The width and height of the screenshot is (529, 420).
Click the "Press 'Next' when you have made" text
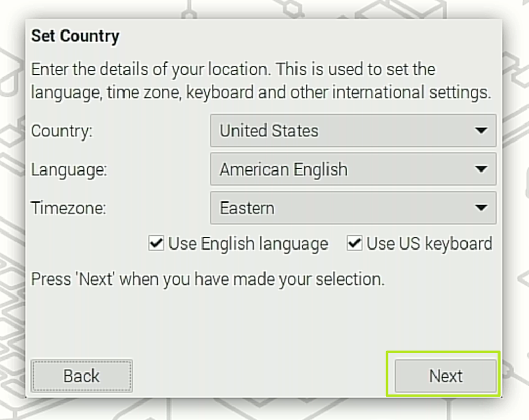[x=208, y=279]
